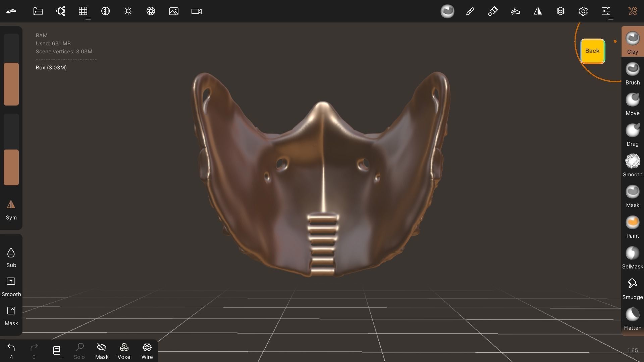Viewport: 644px width, 362px height.
Task: Open the Stroke brush settings menu
Action: (x=470, y=11)
